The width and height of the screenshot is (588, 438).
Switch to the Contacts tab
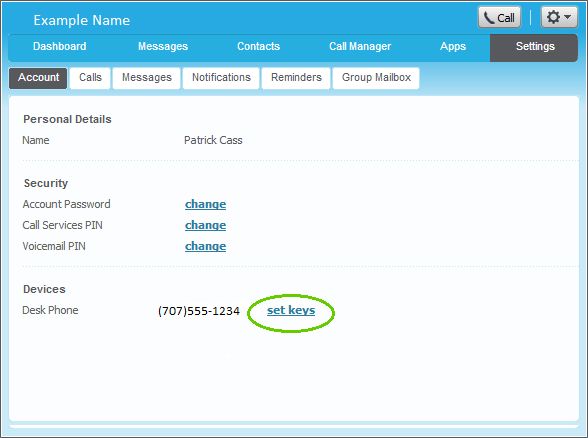258,46
